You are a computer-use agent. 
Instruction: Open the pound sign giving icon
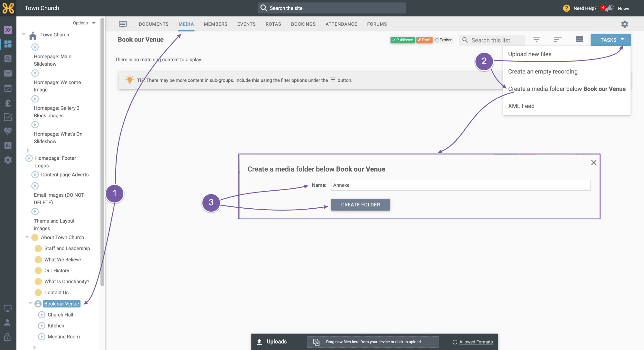[x=8, y=103]
